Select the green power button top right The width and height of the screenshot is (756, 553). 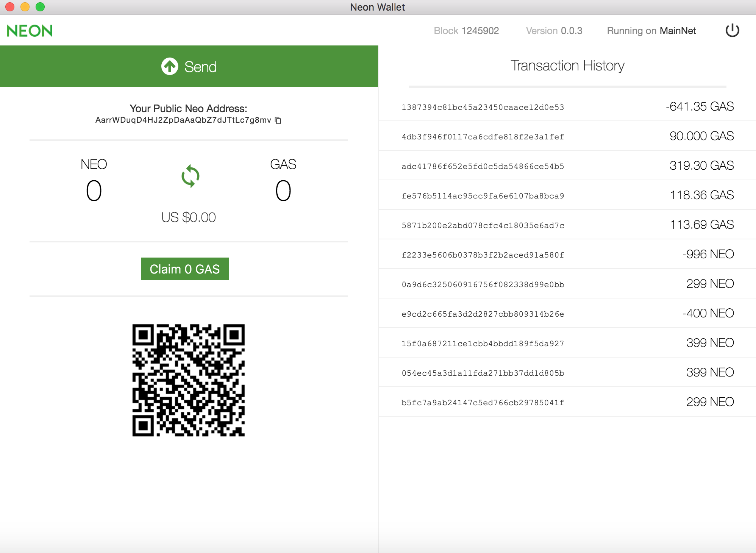point(733,30)
